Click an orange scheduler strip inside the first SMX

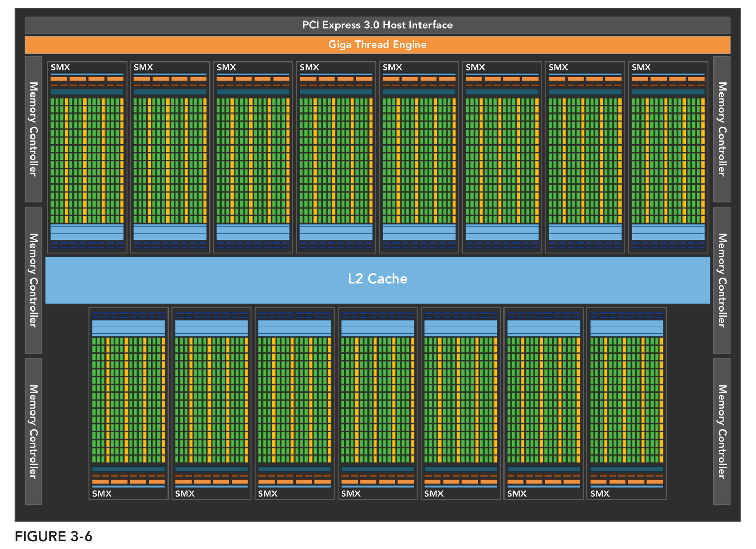point(87,78)
